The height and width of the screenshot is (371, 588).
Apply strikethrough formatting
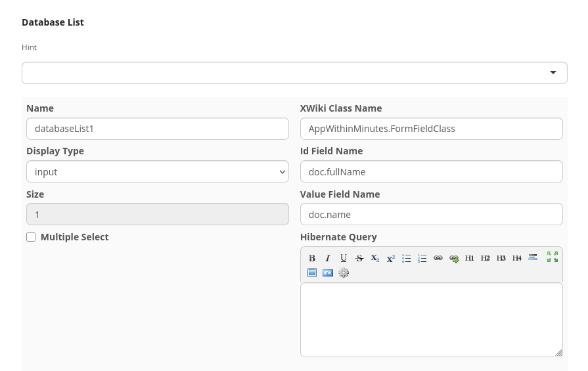[x=359, y=258]
